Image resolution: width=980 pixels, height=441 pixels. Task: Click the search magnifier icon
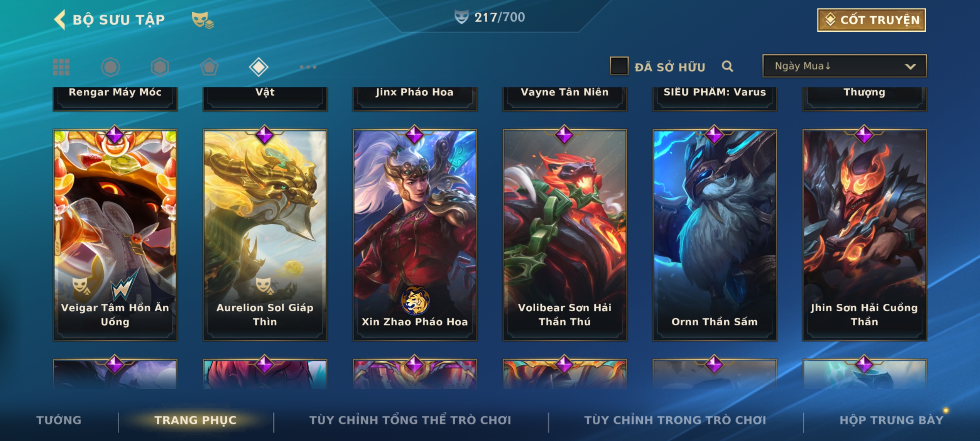(x=727, y=66)
